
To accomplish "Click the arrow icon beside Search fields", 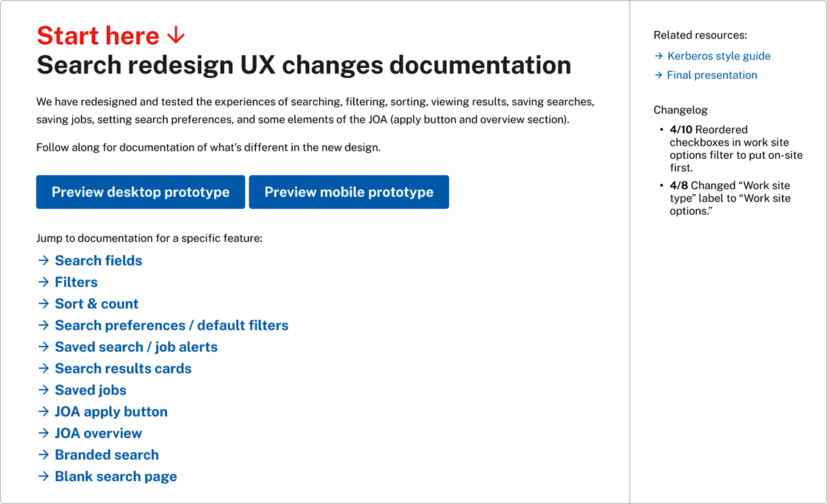I will (x=44, y=260).
